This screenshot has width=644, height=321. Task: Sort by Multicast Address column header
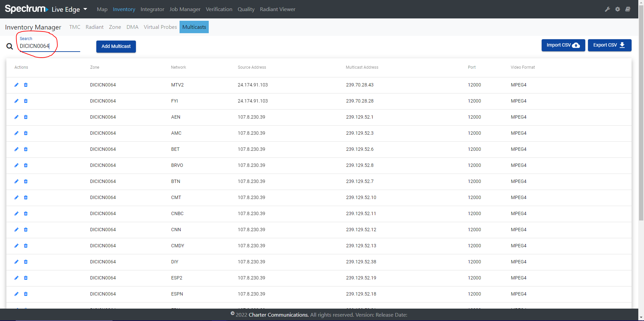click(x=362, y=67)
